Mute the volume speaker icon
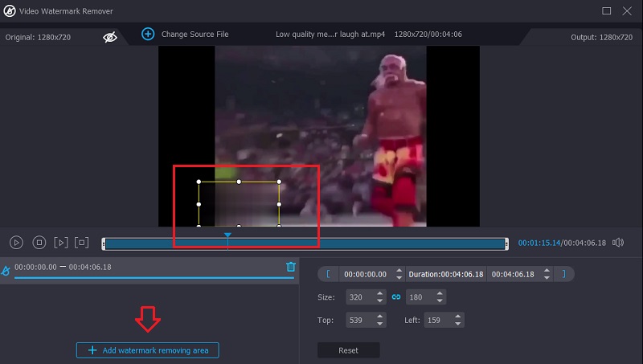Image resolution: width=643 pixels, height=364 pixels. [x=618, y=243]
